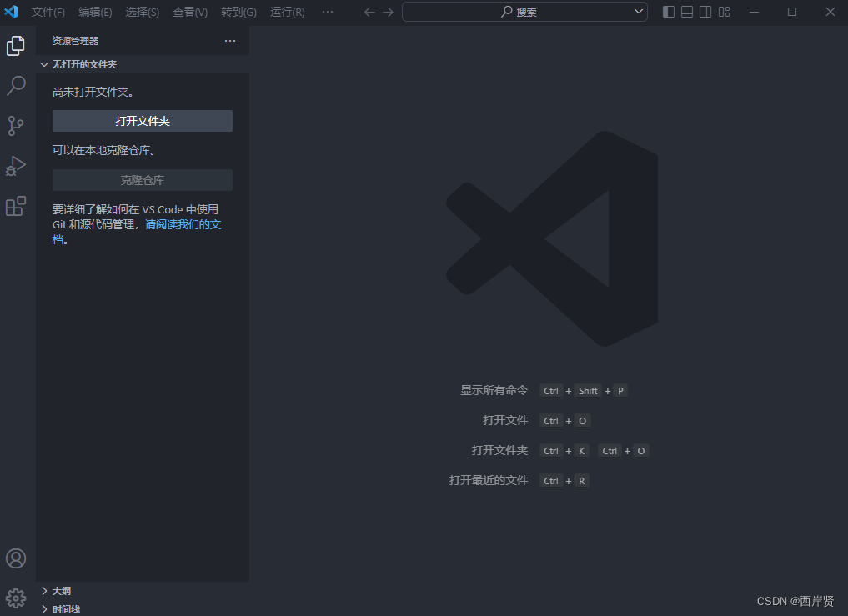Click the 尚未打开文件夹 message text
848x616 pixels.
[x=93, y=92]
